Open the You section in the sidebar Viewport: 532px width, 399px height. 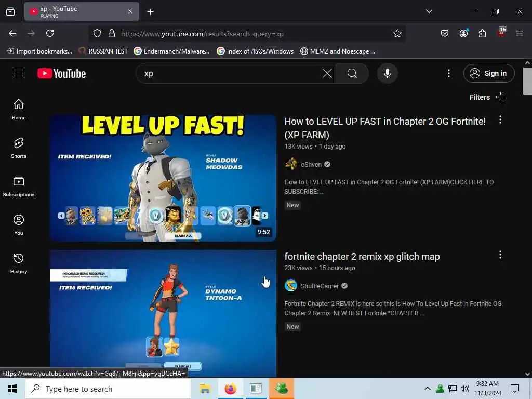coord(19,224)
